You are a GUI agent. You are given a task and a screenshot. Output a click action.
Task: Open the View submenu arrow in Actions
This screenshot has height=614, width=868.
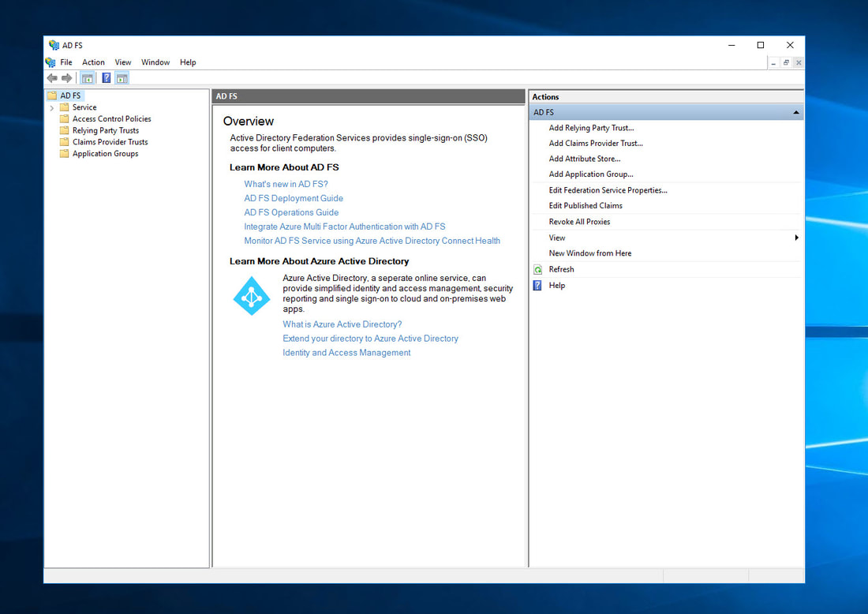796,237
